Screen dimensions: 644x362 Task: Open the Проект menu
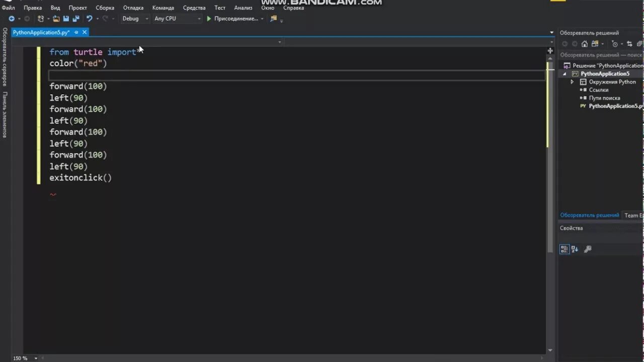tap(78, 8)
